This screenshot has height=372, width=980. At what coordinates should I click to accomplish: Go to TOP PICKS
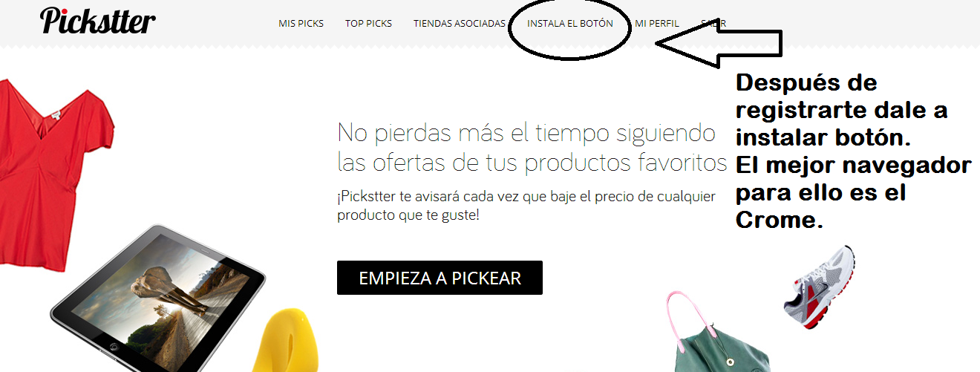368,24
